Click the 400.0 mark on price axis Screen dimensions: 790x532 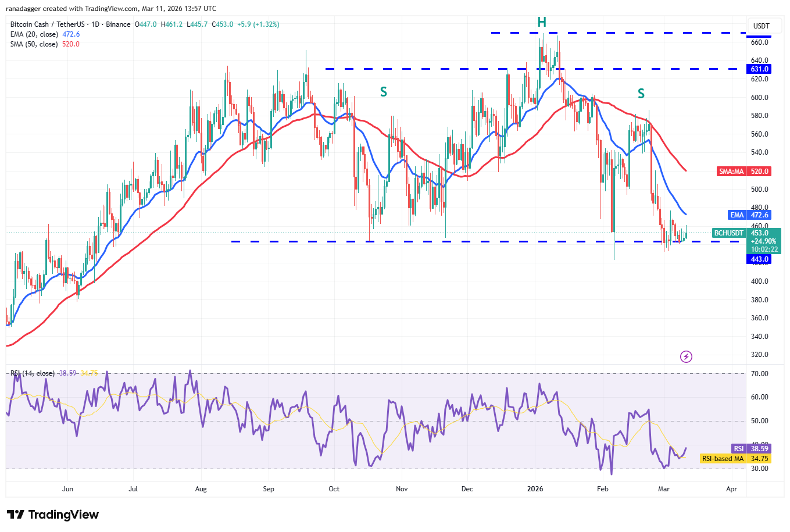point(759,281)
